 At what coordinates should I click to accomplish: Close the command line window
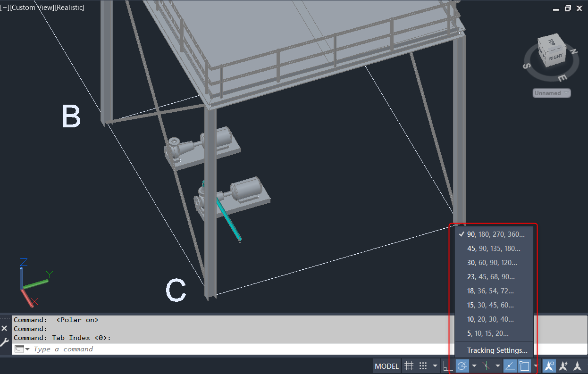pyautogui.click(x=4, y=328)
